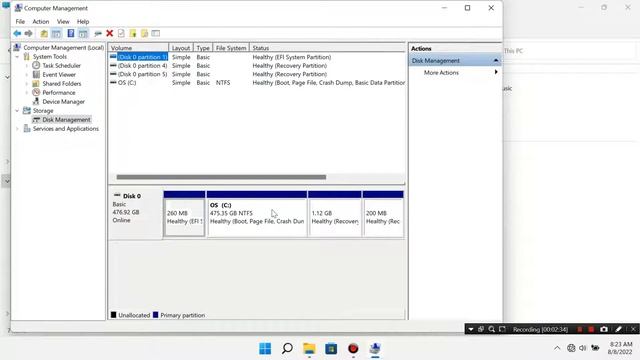Expand the Shared Folders tree node

coord(27,83)
